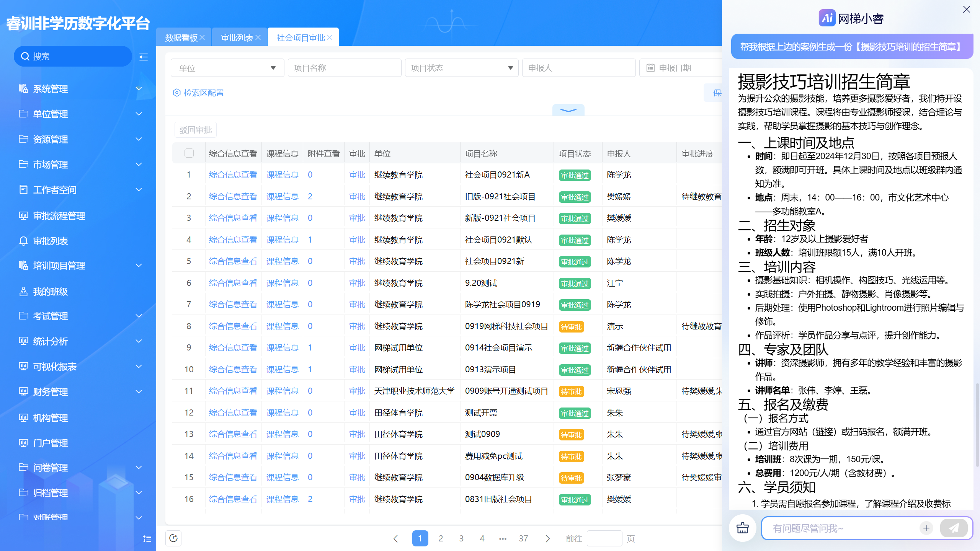Viewport: 980px width, 551px height.
Task: Click the 前往 page number input
Action: coord(604,539)
